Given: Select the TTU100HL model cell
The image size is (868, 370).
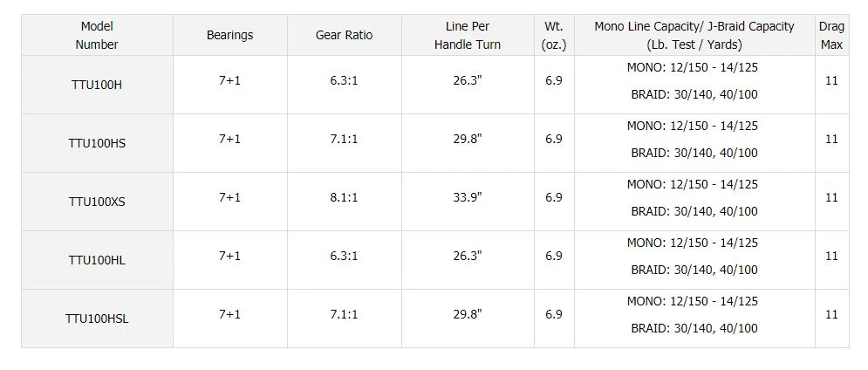Looking at the screenshot, I should [x=97, y=260].
